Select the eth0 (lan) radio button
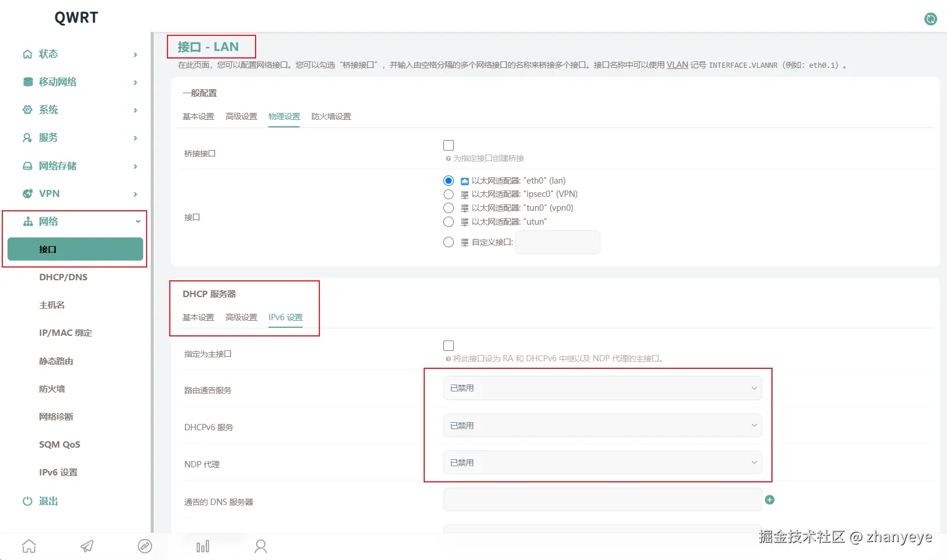Image resolution: width=947 pixels, height=560 pixels. [449, 181]
